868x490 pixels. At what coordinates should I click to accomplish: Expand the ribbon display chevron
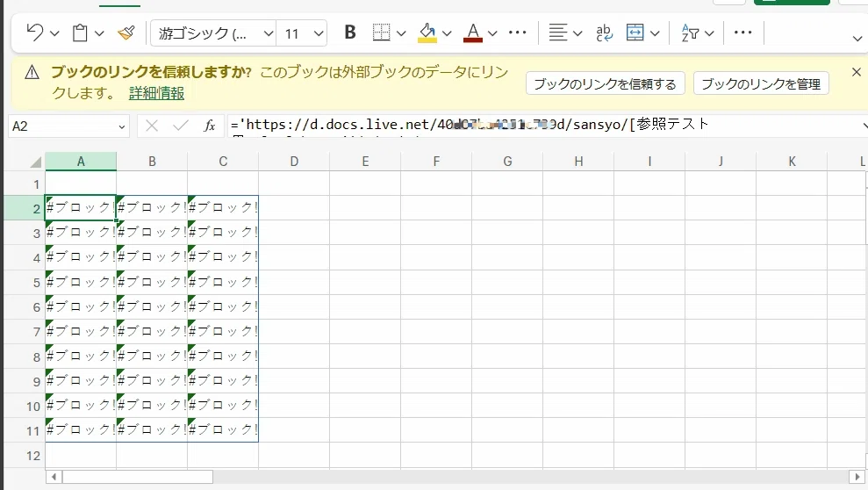tap(857, 39)
